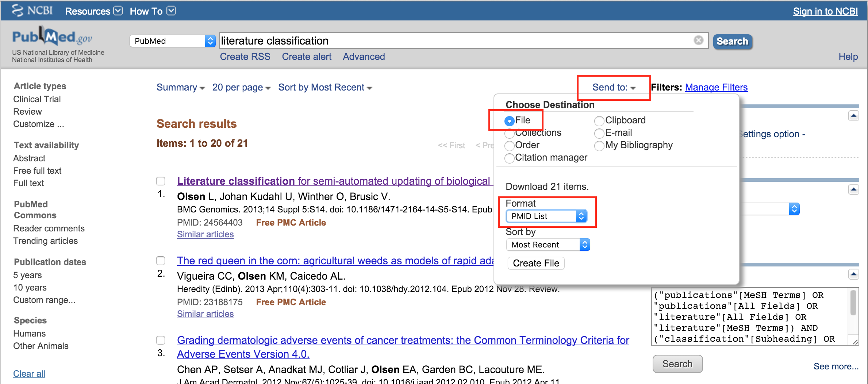Click Customize under Article types
868x384 pixels.
[39, 124]
